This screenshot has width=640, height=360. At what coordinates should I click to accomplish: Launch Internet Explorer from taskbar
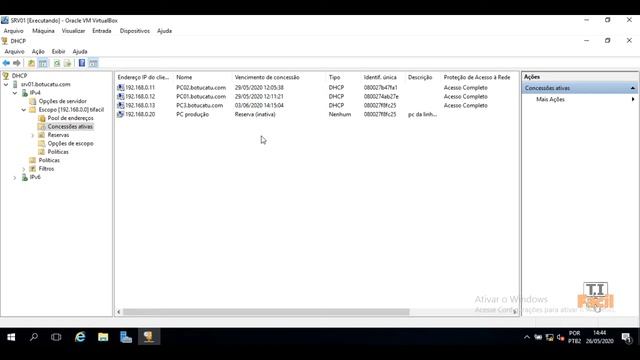[80, 337]
